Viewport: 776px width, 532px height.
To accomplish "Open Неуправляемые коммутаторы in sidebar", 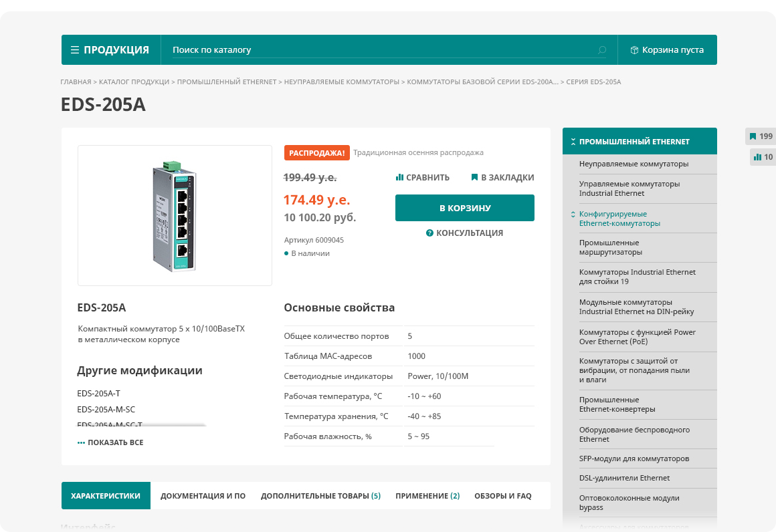I will pos(634,164).
